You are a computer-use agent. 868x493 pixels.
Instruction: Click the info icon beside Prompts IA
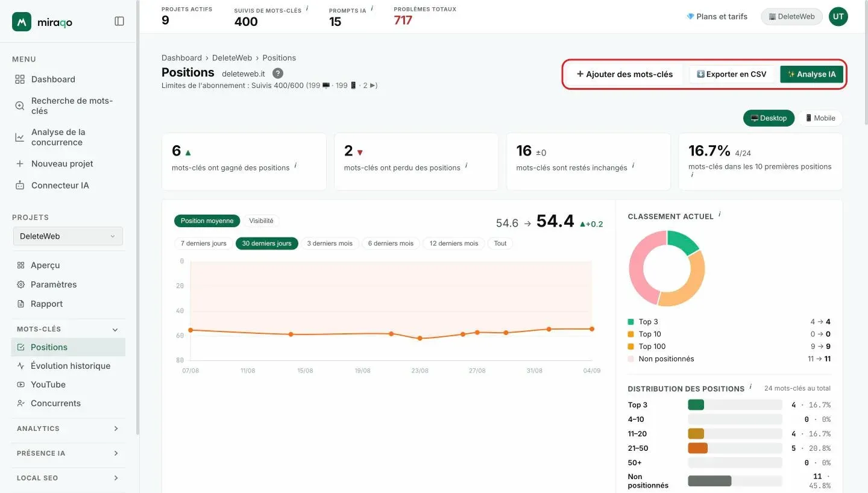tap(372, 8)
